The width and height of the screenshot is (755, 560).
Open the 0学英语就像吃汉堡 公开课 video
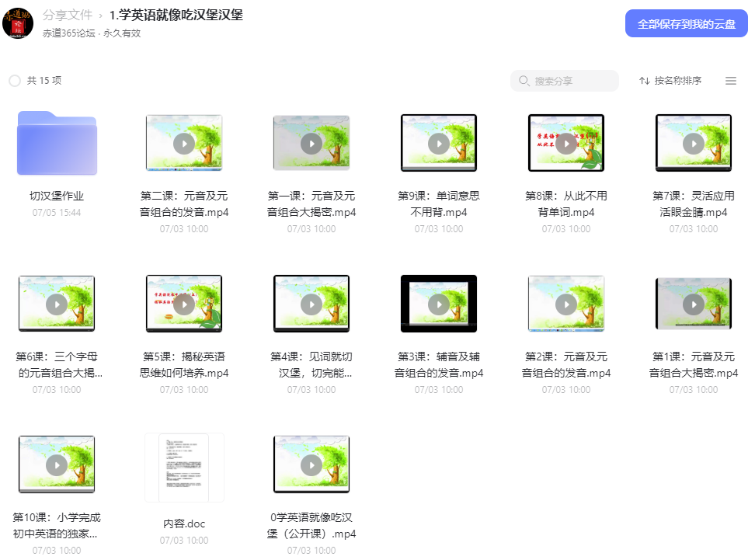(x=311, y=464)
